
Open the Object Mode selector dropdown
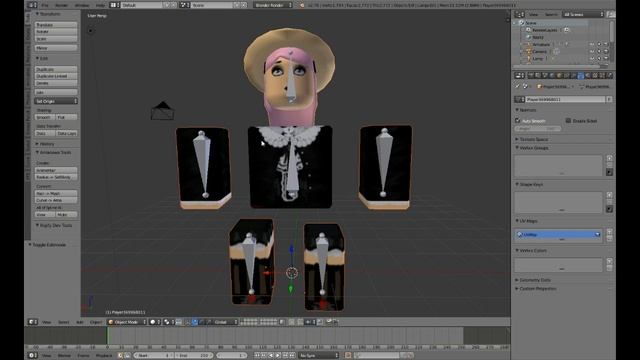pyautogui.click(x=127, y=322)
